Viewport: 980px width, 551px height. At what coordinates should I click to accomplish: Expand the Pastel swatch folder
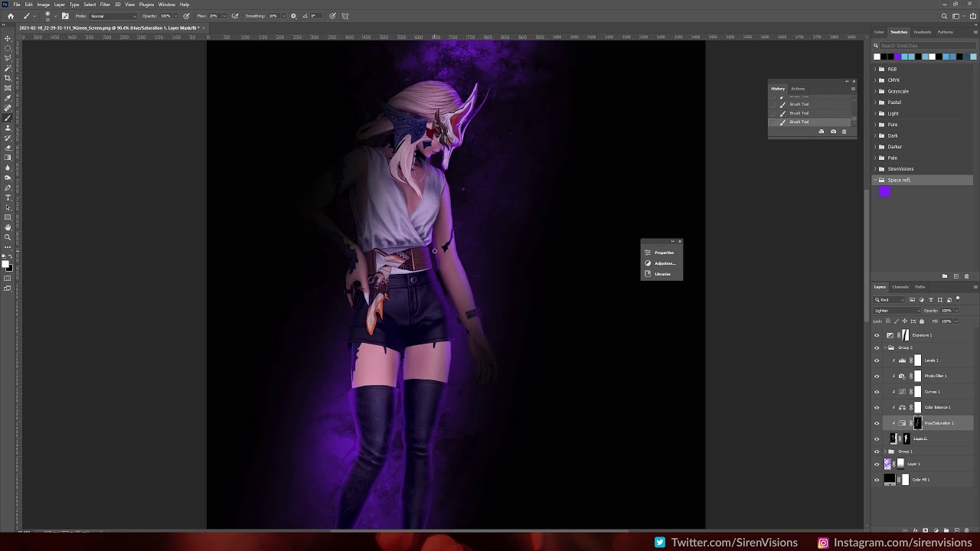tap(875, 103)
